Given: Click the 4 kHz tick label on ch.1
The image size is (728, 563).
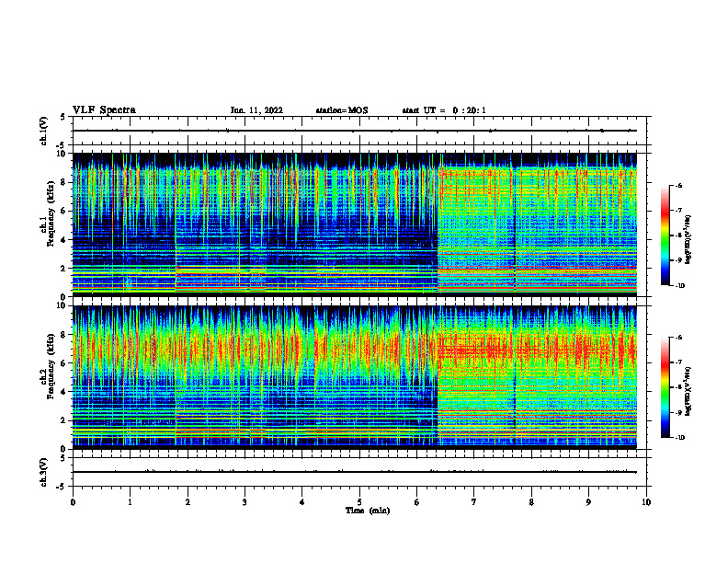Looking at the screenshot, I should click(x=63, y=240).
